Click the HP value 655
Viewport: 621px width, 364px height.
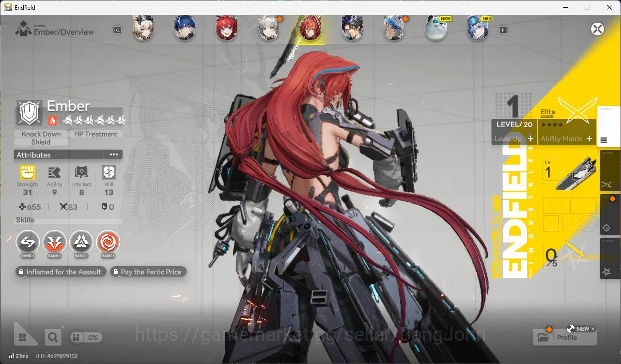pos(34,207)
